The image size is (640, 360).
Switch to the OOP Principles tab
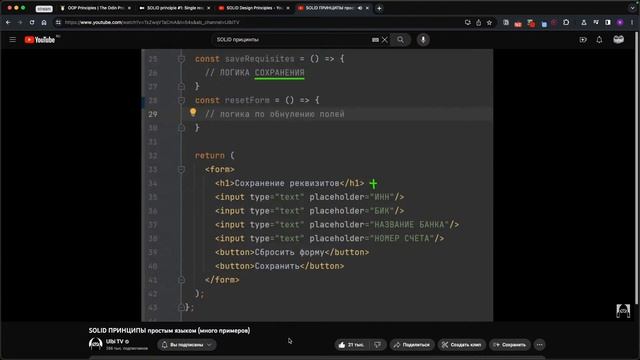point(96,8)
